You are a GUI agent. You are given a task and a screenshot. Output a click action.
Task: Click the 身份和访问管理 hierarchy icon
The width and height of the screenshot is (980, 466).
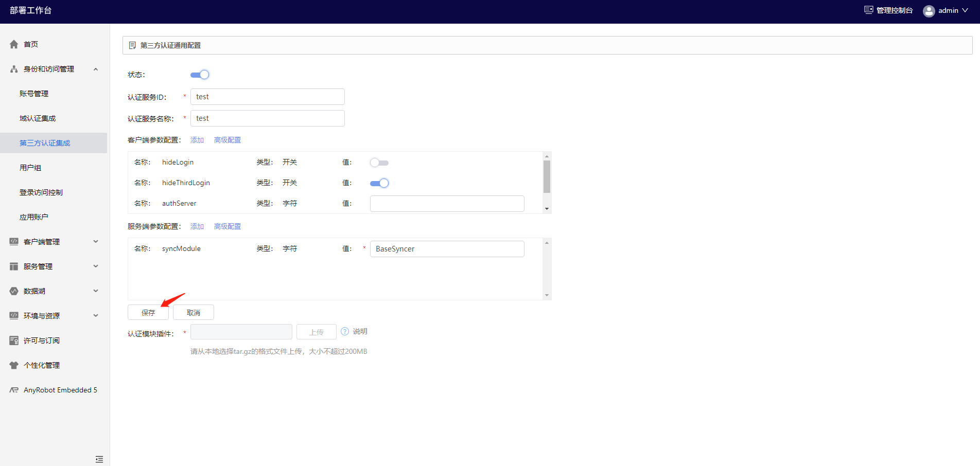coord(14,69)
